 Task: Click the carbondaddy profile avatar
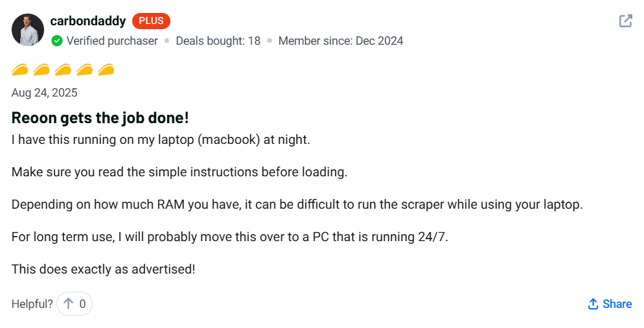[28, 30]
